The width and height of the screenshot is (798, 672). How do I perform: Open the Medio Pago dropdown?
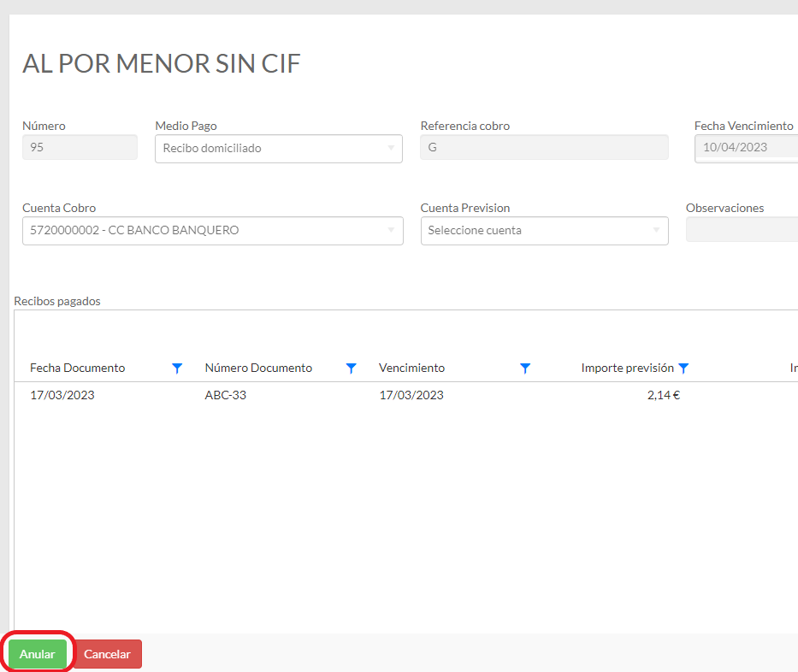click(278, 149)
